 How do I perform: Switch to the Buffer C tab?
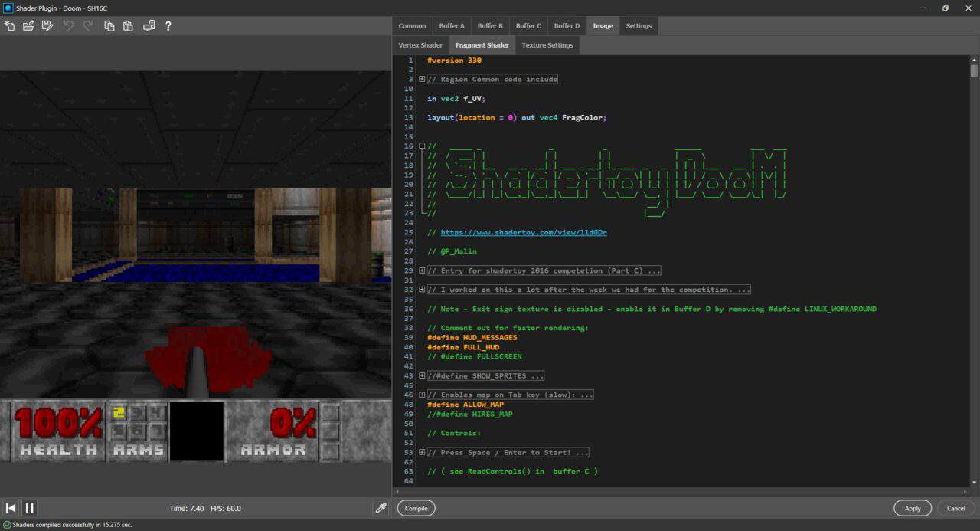coord(528,26)
